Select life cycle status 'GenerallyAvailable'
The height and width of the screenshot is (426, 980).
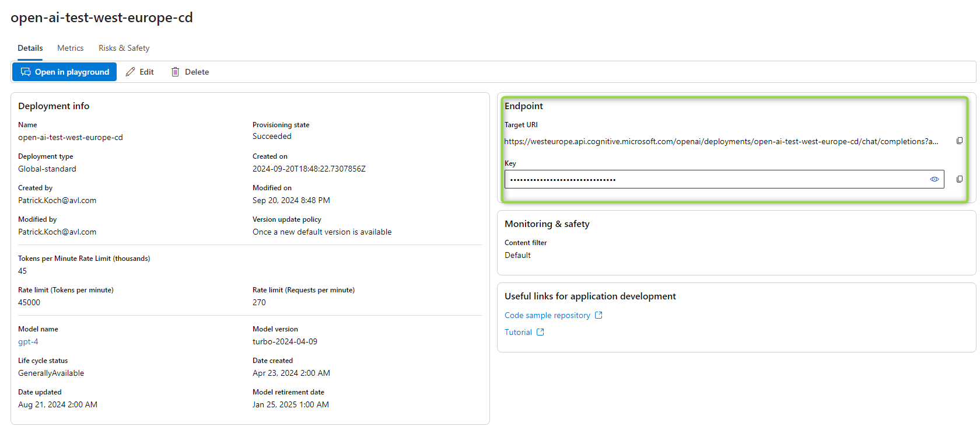tap(51, 373)
